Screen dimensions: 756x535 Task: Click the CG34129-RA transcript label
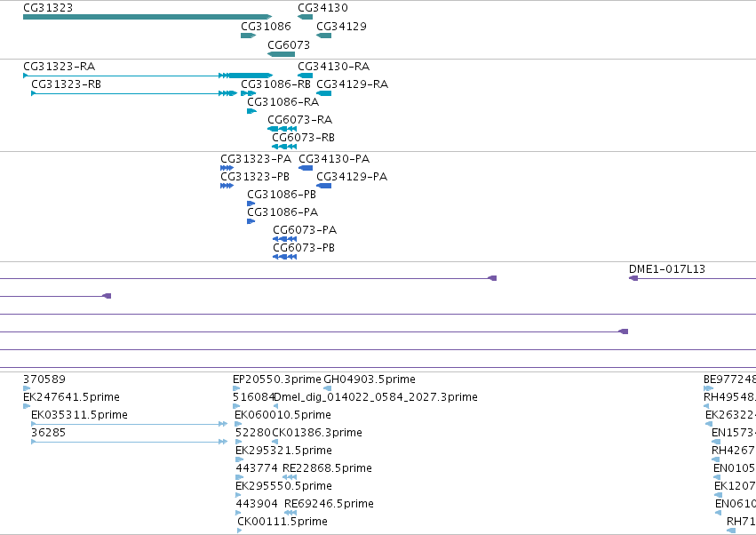click(353, 84)
